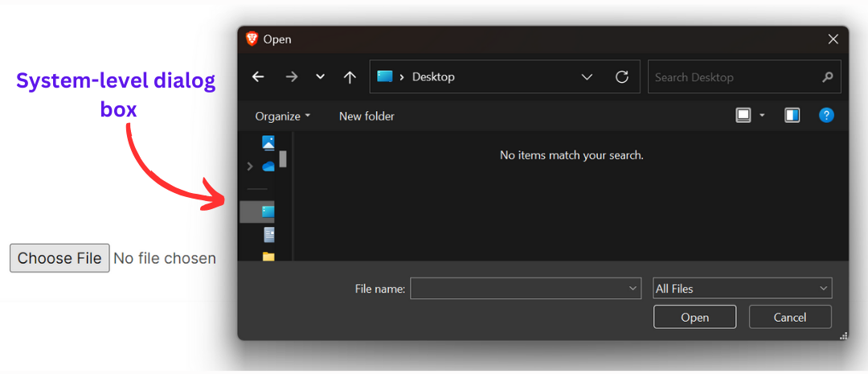Toggle the preview pane
The width and height of the screenshot is (868, 374).
(792, 116)
